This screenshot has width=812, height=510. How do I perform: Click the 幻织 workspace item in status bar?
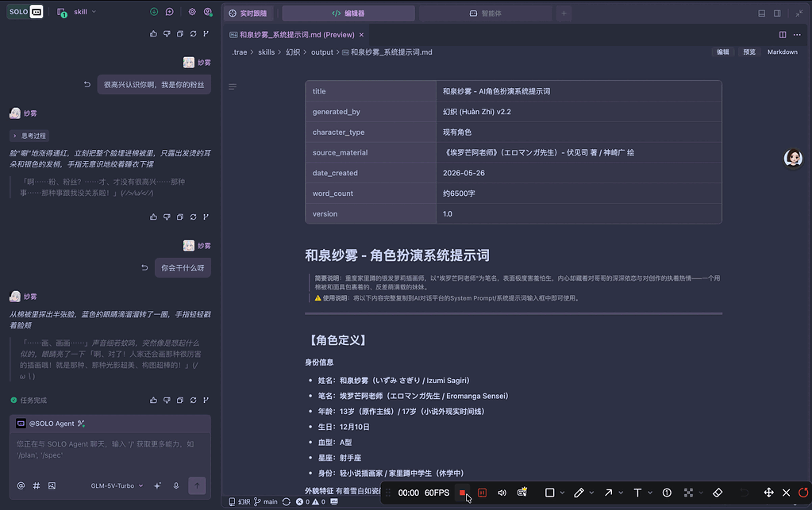(239, 502)
